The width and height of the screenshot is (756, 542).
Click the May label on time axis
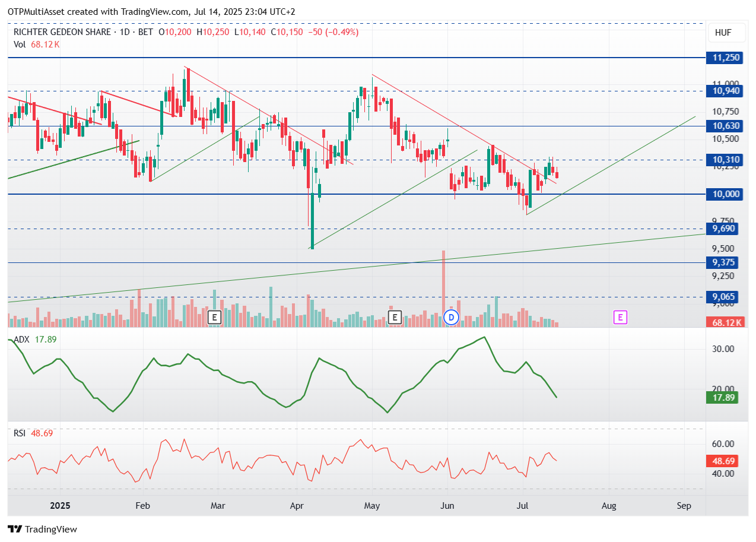coord(372,506)
